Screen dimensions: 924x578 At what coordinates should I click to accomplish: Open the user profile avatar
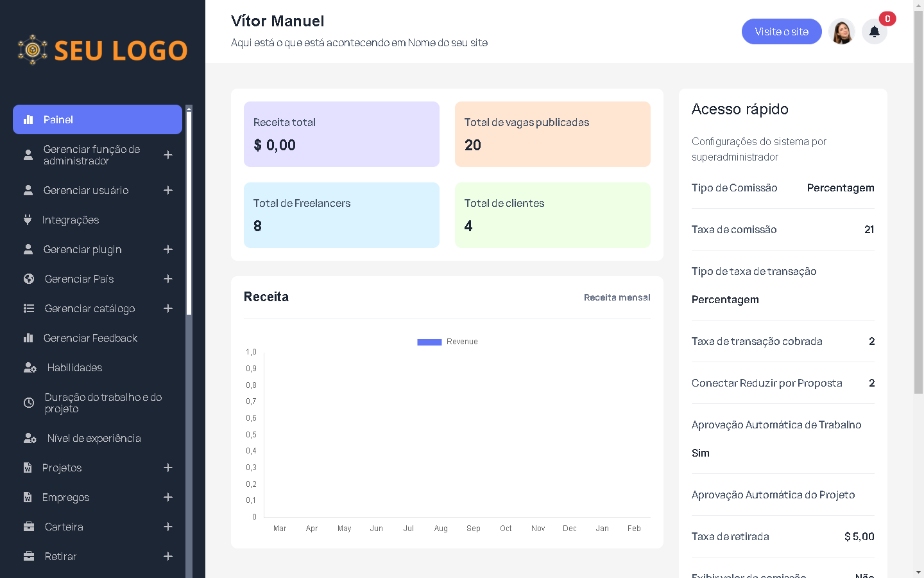tap(841, 31)
